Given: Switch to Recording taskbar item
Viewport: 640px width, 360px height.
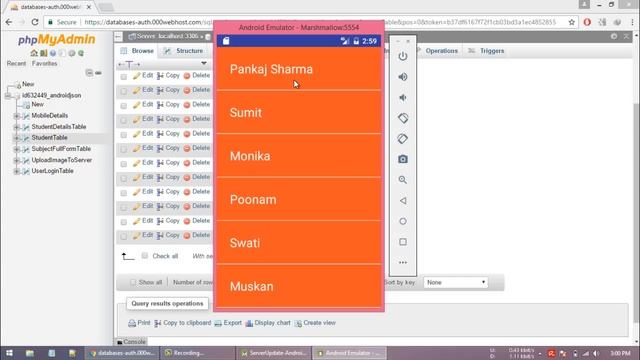Looking at the screenshot, I should pos(197,353).
